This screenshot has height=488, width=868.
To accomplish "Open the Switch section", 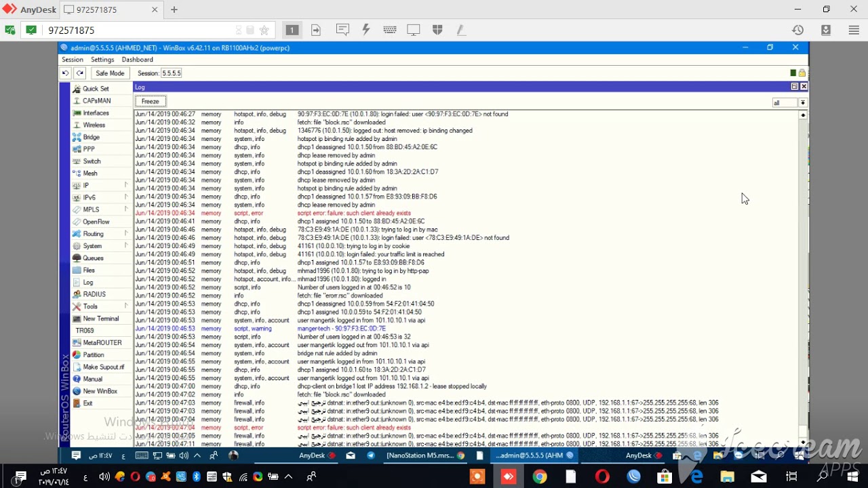I will tap(92, 161).
